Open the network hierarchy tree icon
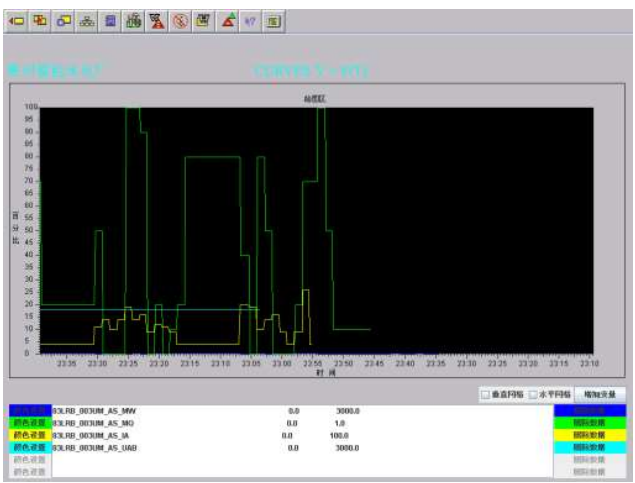The width and height of the screenshot is (635, 483). tap(87, 21)
